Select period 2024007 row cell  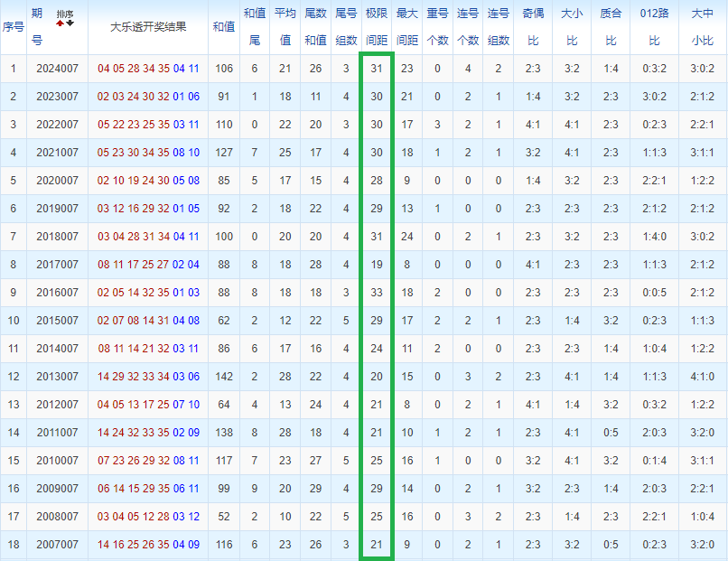[x=57, y=69]
